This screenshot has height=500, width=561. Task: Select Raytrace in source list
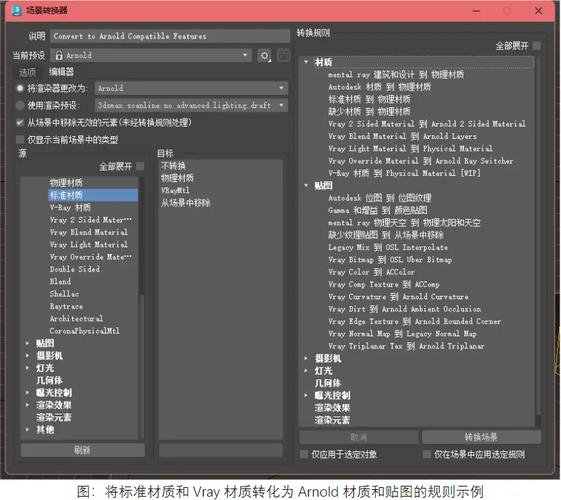coord(66,306)
